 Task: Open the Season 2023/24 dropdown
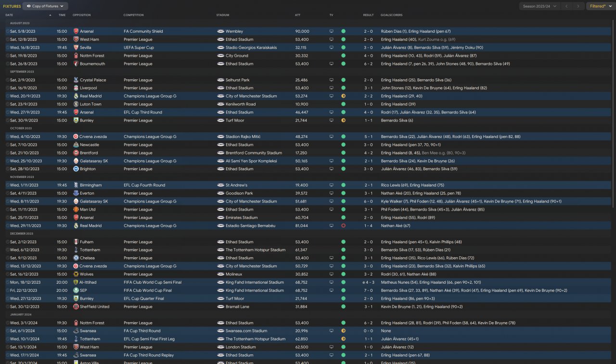[539, 6]
